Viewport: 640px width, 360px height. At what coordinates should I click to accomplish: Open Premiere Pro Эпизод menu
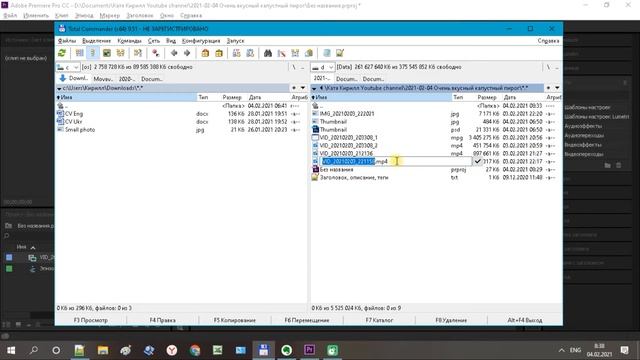[x=84, y=16]
